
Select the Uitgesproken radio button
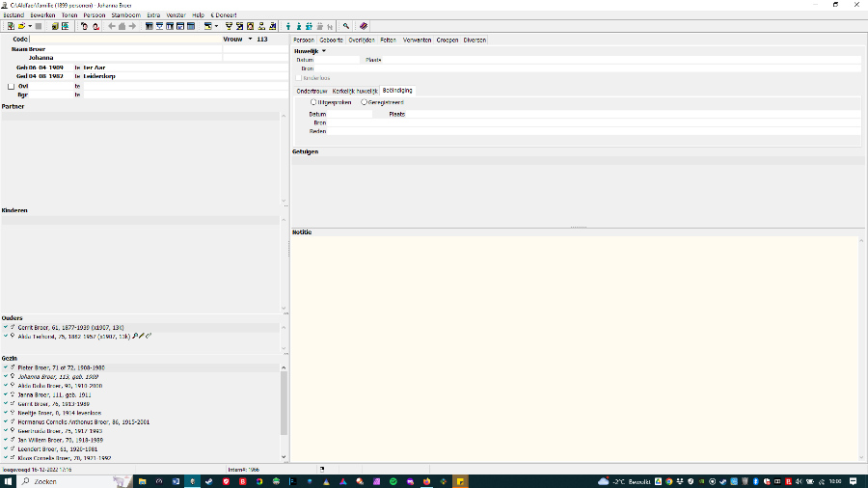tap(313, 101)
